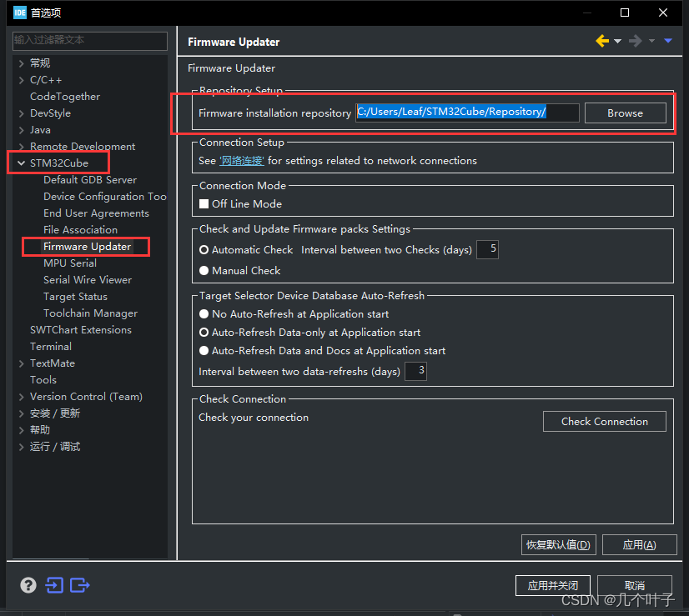The image size is (689, 616).
Task: Expand the Remote Development node
Action: coord(21,146)
